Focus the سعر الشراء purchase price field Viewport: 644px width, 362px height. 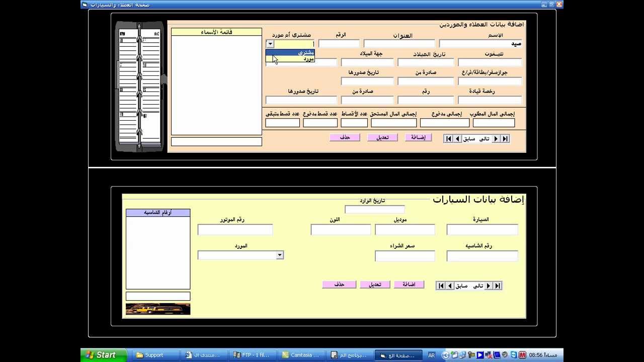[405, 256]
